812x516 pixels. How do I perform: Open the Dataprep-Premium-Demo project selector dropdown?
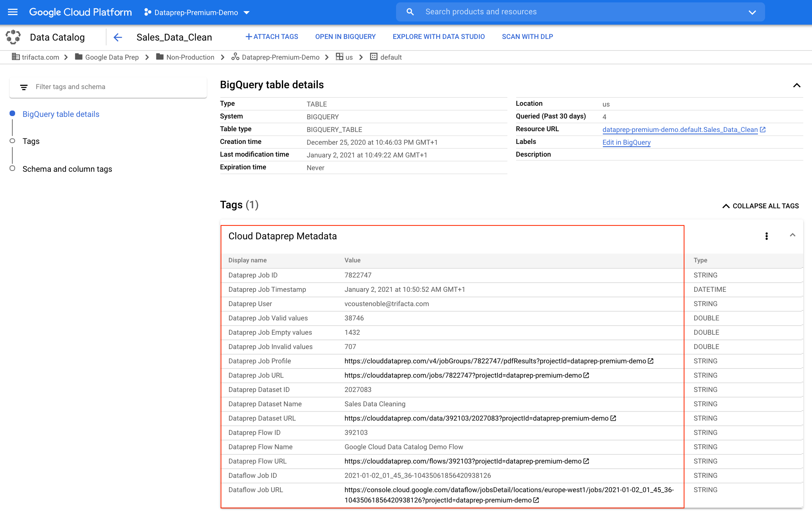click(x=196, y=12)
